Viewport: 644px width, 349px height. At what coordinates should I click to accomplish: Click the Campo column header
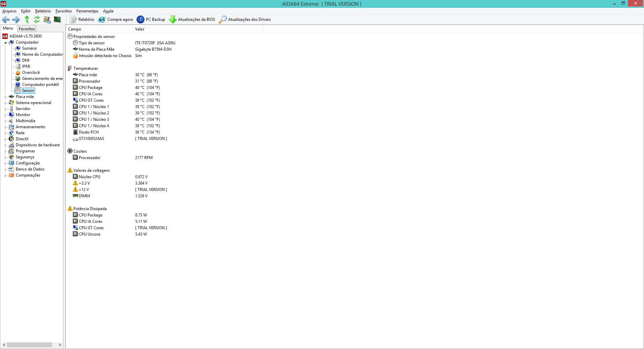[x=99, y=29]
